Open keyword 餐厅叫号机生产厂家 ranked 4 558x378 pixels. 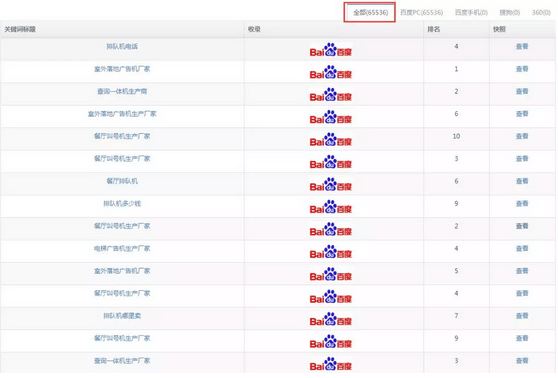pos(122,293)
